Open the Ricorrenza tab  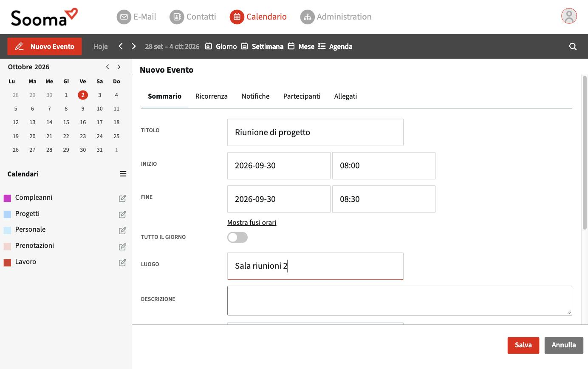tap(212, 96)
